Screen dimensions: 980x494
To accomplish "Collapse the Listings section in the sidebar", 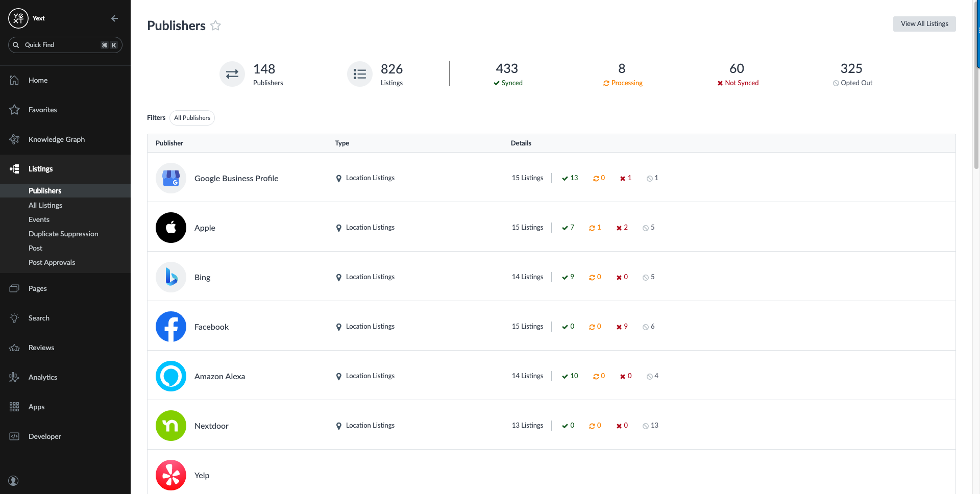I will [40, 168].
